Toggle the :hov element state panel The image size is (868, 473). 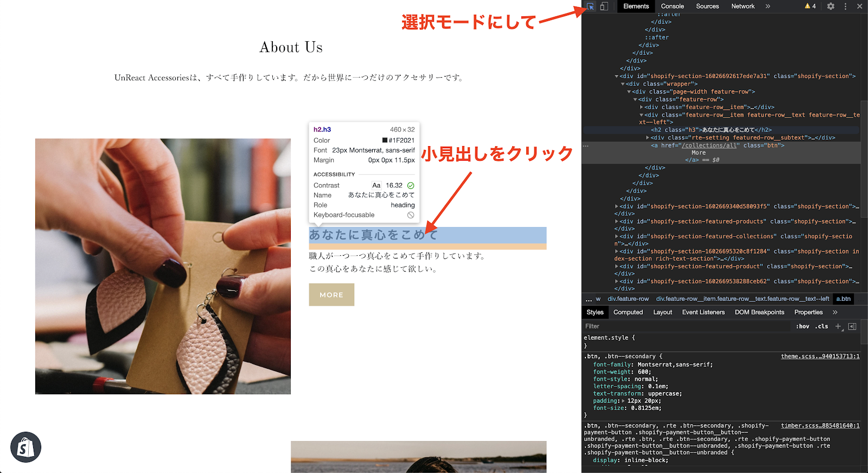802,326
